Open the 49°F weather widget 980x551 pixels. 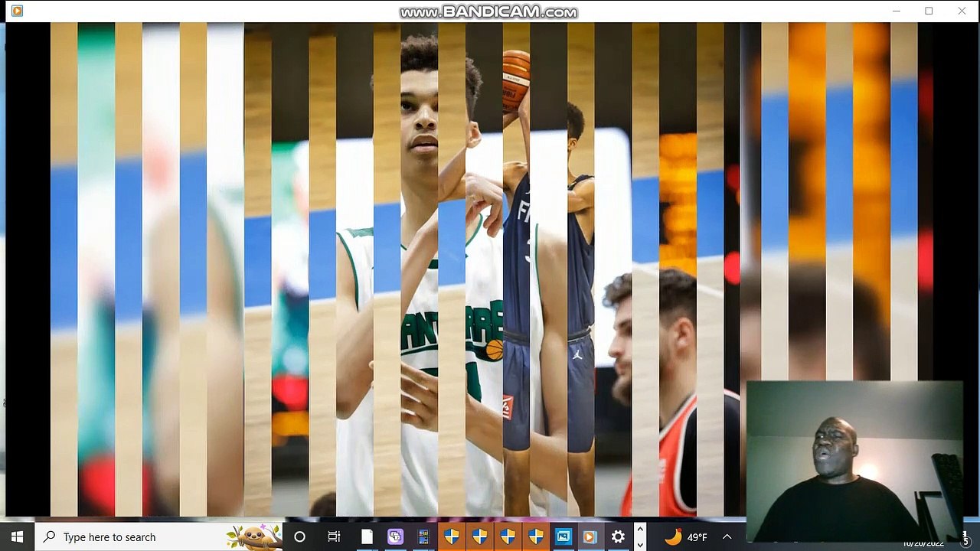[x=686, y=536]
